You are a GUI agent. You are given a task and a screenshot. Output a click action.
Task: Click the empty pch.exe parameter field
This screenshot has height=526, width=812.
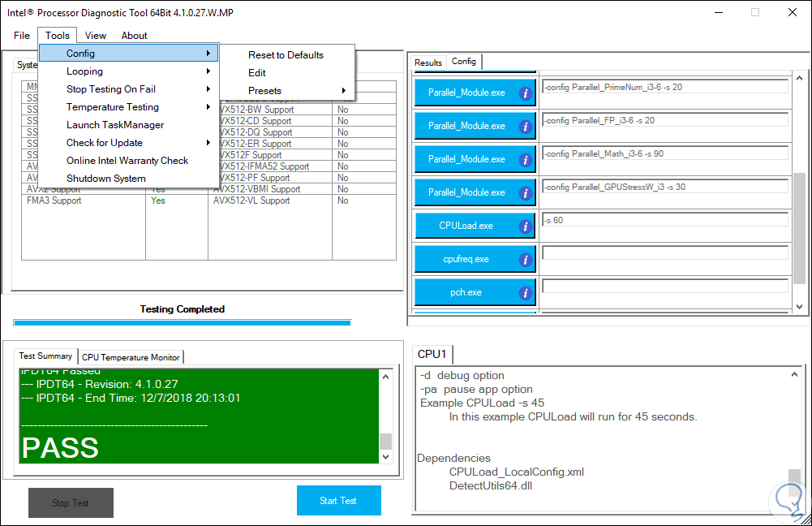[x=665, y=286]
